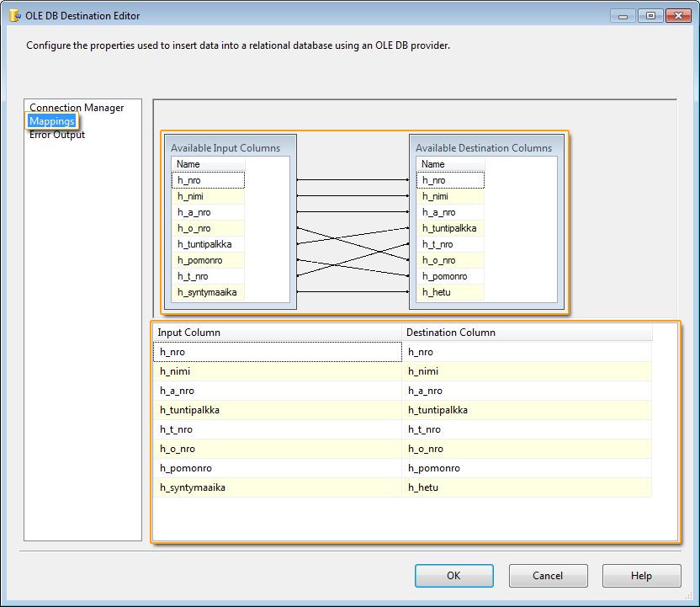Select h_tuntipalkka in Available Destination Columns
700x607 pixels.
click(450, 228)
